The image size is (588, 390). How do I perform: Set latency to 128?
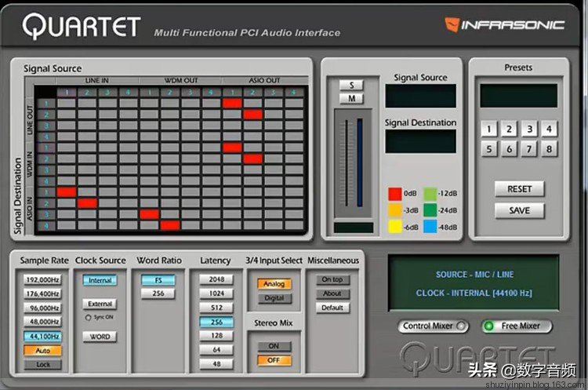tap(216, 336)
